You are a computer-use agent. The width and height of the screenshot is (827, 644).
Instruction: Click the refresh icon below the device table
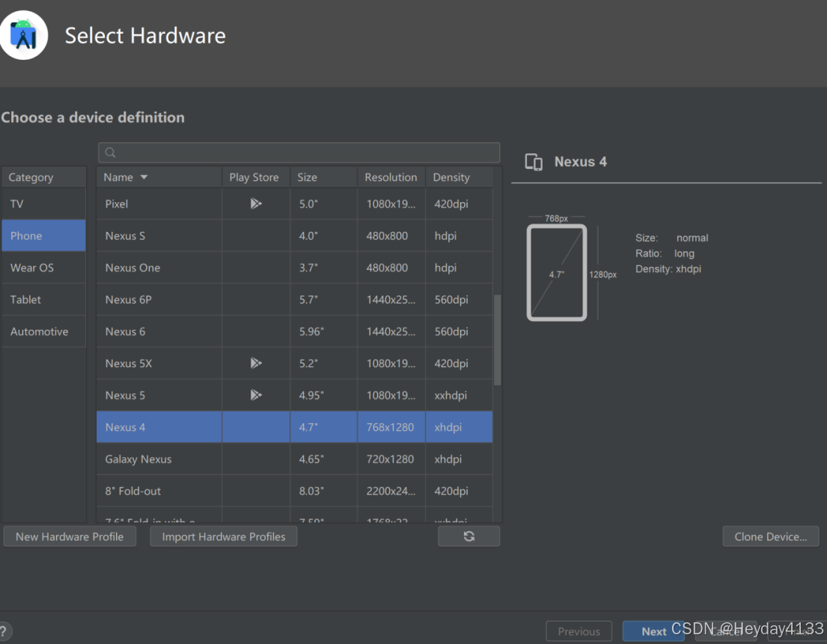469,536
